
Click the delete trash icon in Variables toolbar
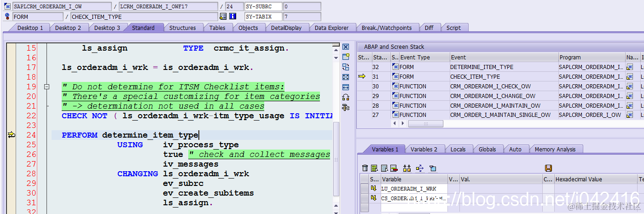coord(365,168)
